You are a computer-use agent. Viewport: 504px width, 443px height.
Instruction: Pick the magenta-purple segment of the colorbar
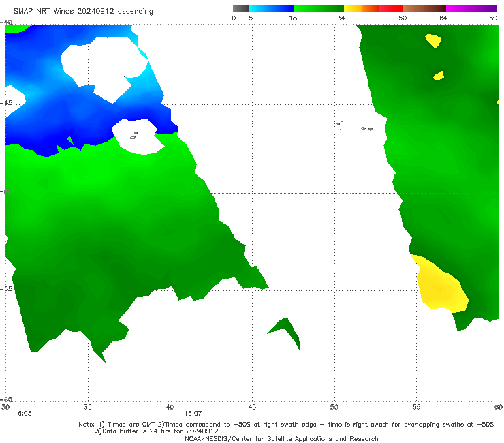[x=471, y=8]
